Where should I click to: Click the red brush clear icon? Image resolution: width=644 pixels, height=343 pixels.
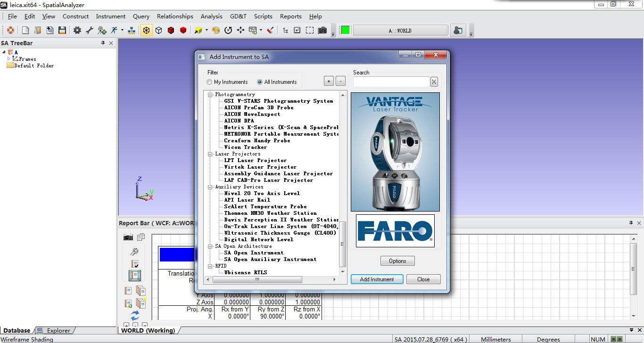[x=270, y=30]
